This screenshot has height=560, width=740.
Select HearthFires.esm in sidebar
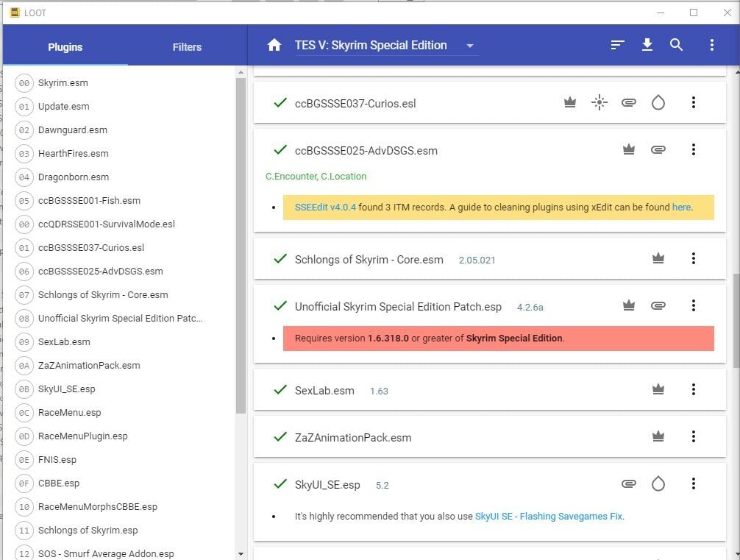click(x=73, y=154)
